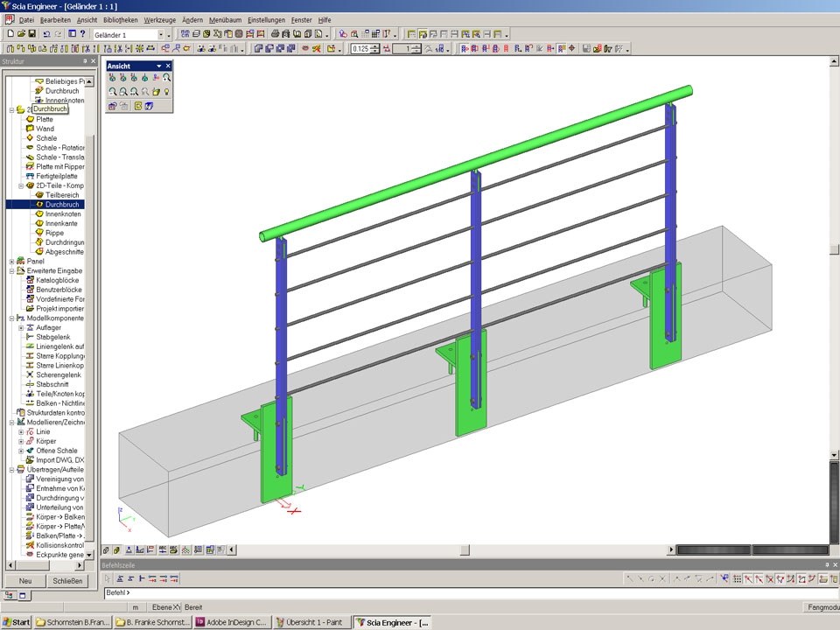The height and width of the screenshot is (630, 840).
Task: Click the Print icon in the toolbar
Action: click(275, 34)
